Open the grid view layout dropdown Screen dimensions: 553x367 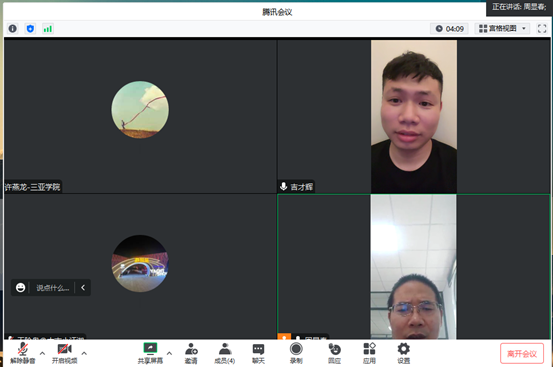point(502,28)
